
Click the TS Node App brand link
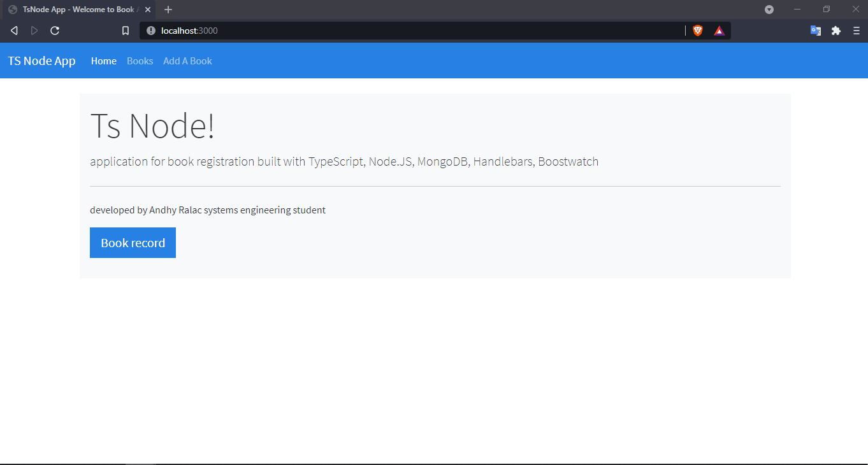41,61
